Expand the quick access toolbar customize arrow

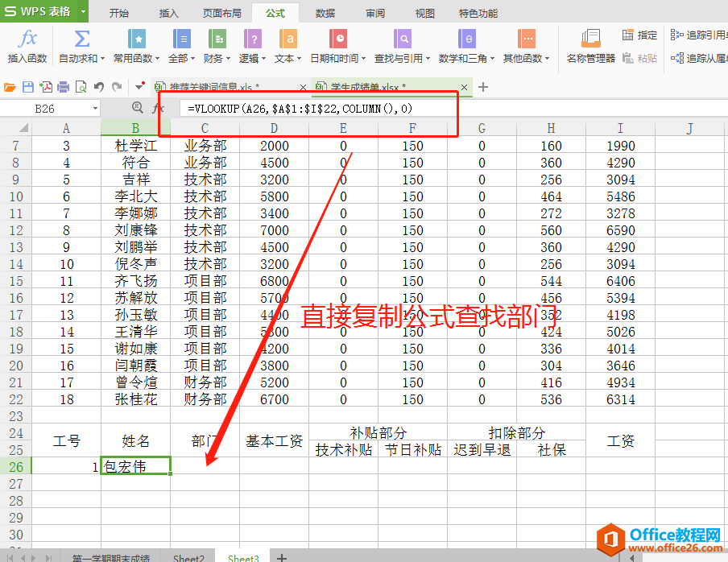pos(139,86)
